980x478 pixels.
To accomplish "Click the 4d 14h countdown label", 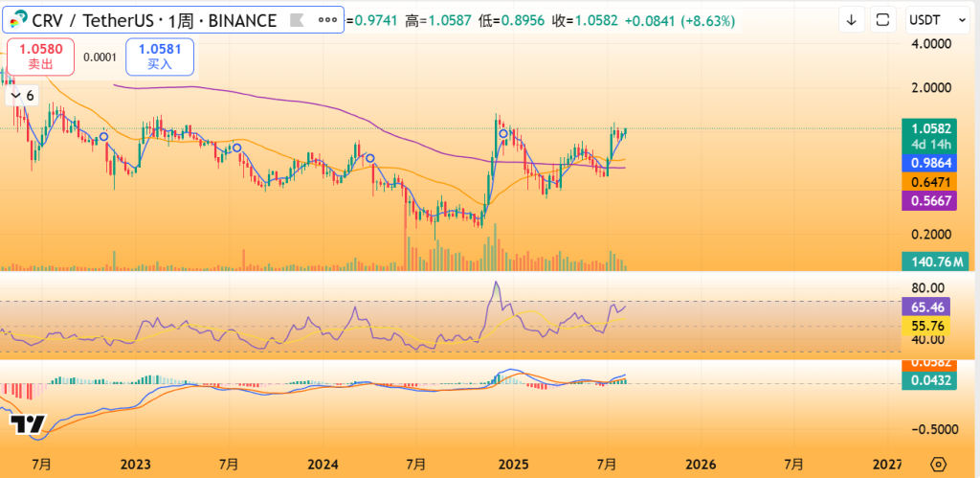I will tap(930, 145).
